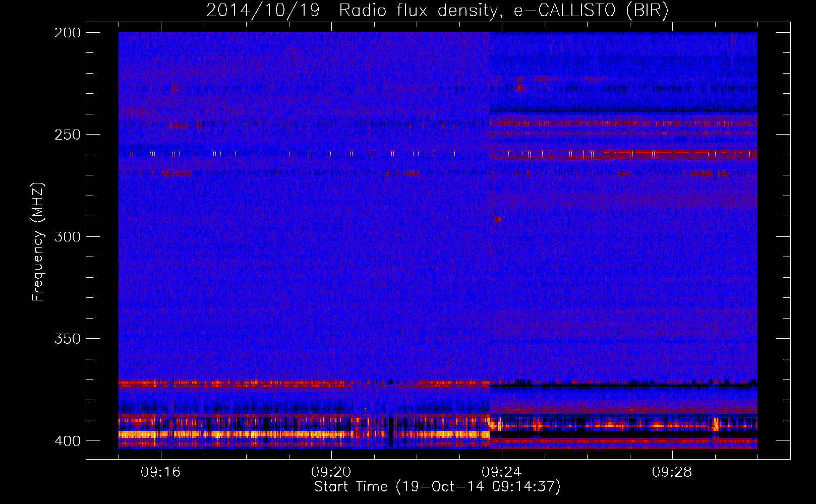Click the small red burst spot near 290 MHz
This screenshot has height=504, width=816.
click(x=498, y=219)
